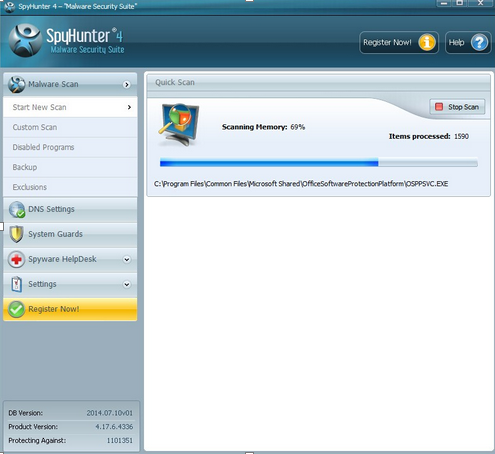Screen dimensions: 495x454
Task: Expand the Malware Scan arrow
Action: [126, 85]
